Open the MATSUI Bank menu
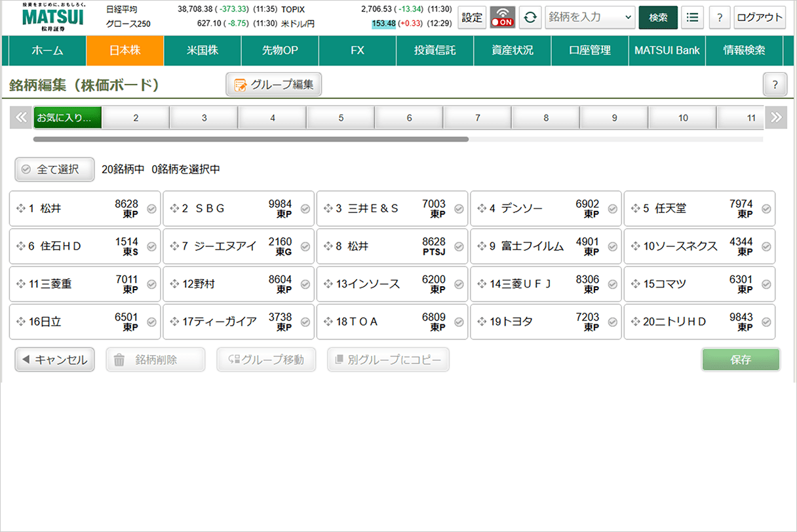The height and width of the screenshot is (532, 797). (667, 50)
